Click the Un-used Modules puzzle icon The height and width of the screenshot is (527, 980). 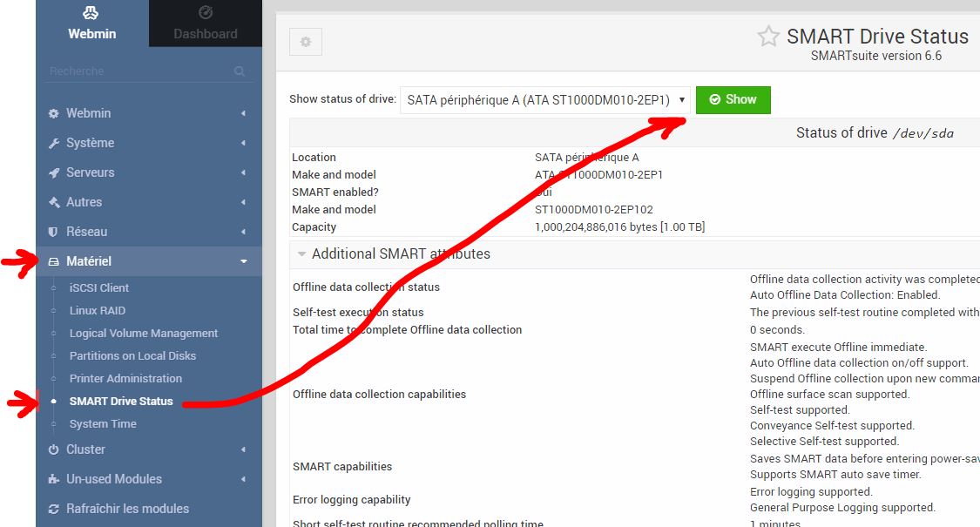[x=54, y=479]
